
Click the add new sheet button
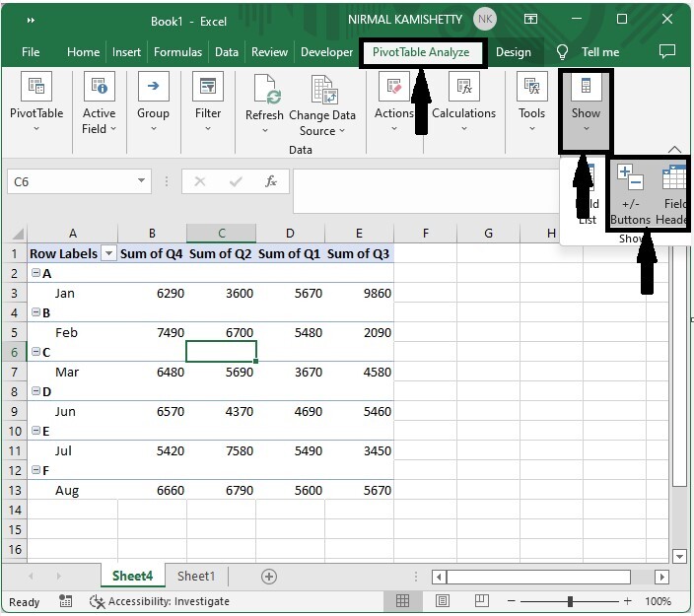pos(268,577)
